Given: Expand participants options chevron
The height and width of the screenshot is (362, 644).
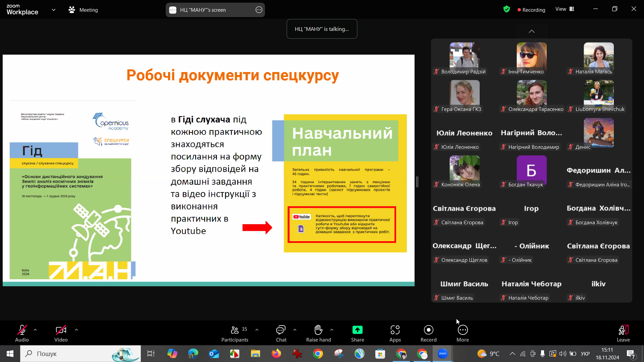Looking at the screenshot, I should tap(257, 330).
